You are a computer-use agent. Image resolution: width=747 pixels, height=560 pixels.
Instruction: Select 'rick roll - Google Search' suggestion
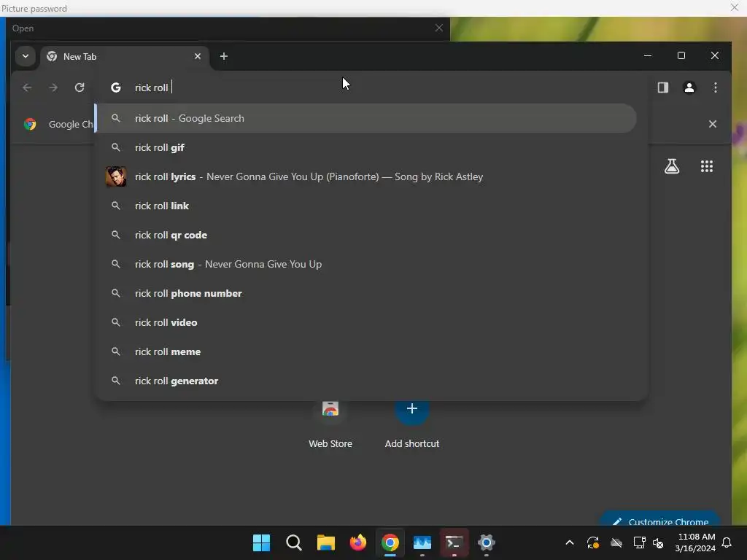coord(366,118)
